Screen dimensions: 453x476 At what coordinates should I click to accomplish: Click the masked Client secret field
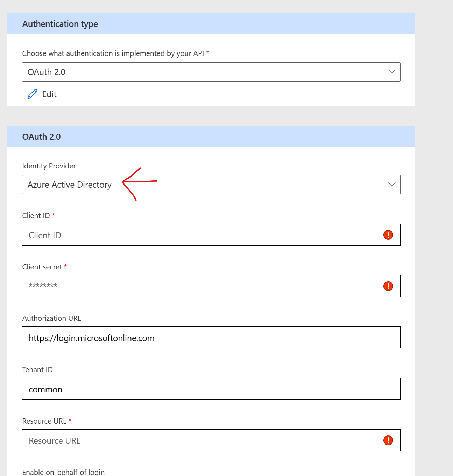tap(175, 286)
